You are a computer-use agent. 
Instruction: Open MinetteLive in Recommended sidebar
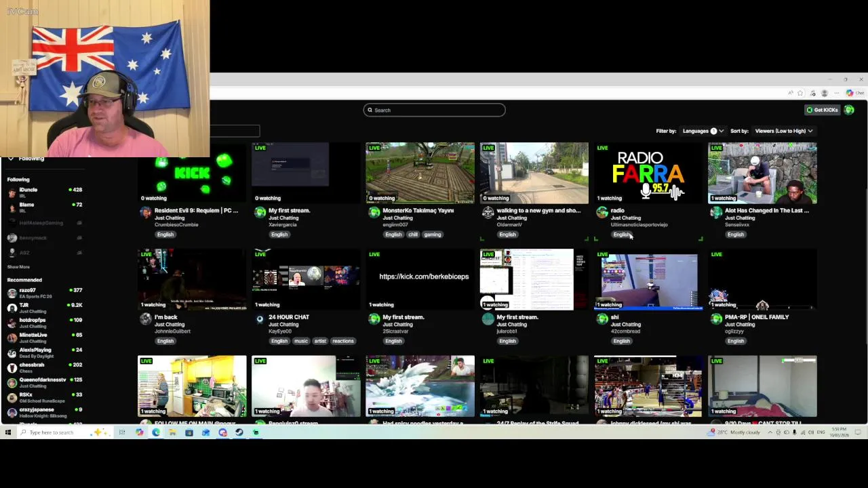44,338
